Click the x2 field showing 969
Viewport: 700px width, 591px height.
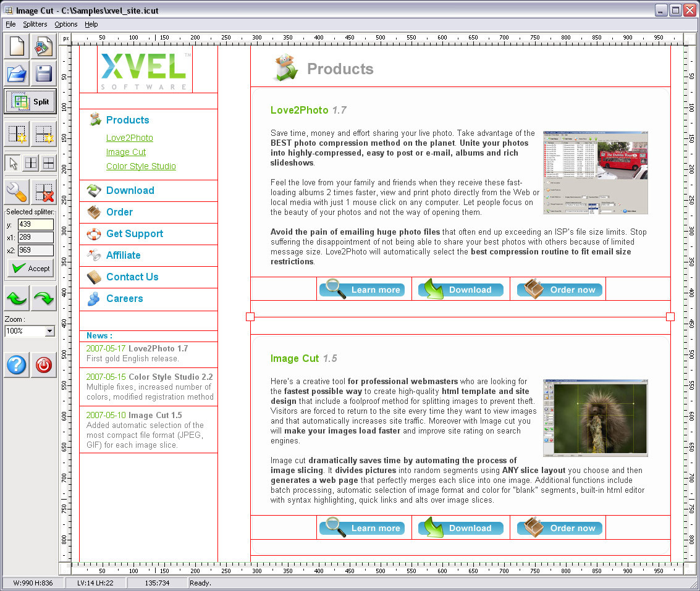tap(36, 250)
